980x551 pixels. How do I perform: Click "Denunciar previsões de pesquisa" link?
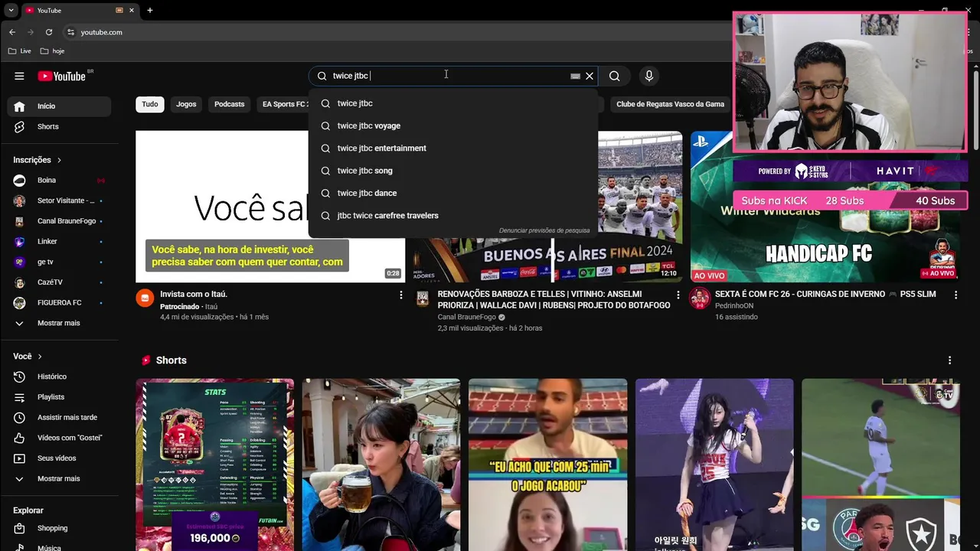pos(544,230)
